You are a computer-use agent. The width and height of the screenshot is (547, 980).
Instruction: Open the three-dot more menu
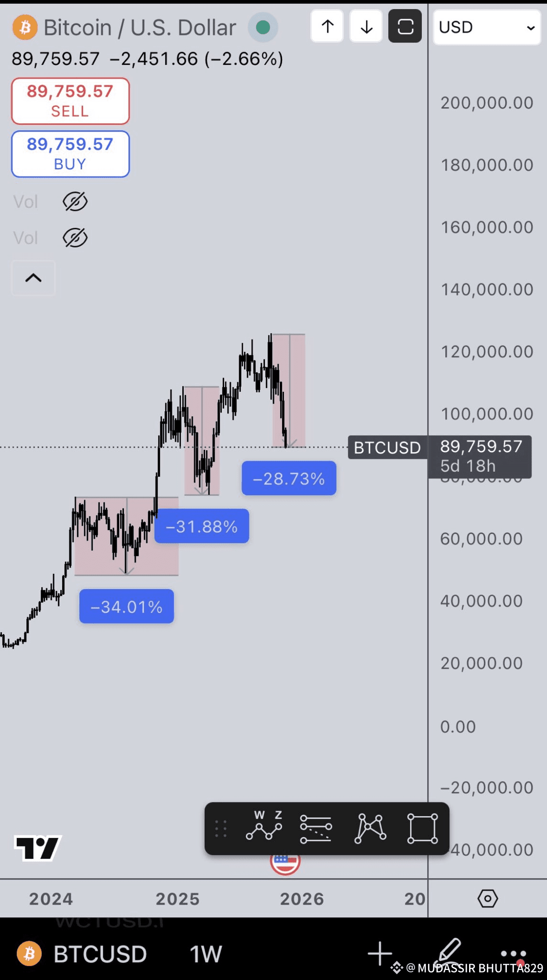514,953
